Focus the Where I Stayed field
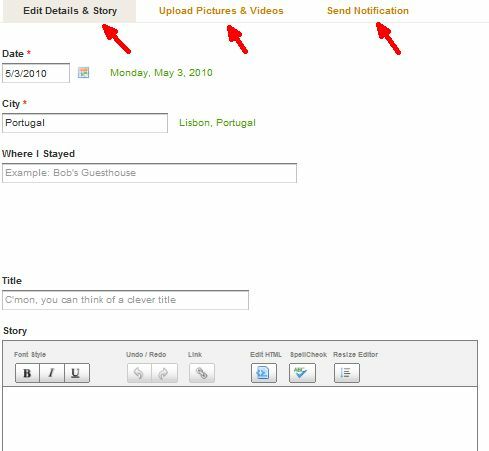The width and height of the screenshot is (489, 451). (149, 173)
